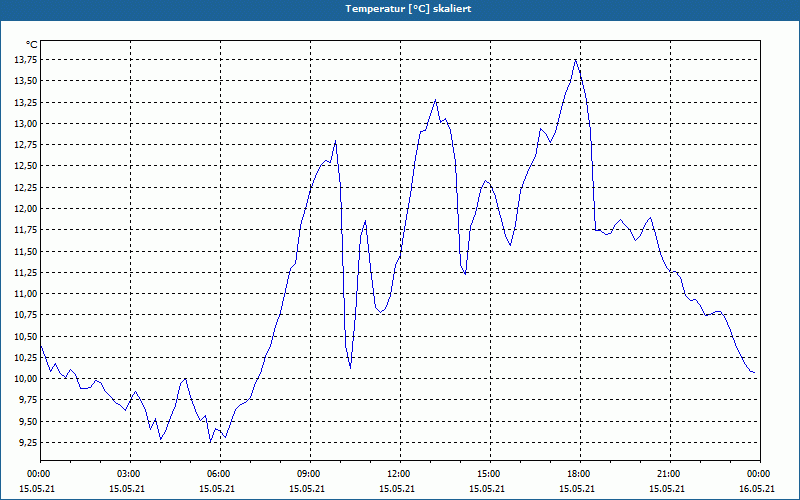This screenshot has width=800, height=500.
Task: Select the 9,75 temperature label
Action: pyautogui.click(x=29, y=400)
